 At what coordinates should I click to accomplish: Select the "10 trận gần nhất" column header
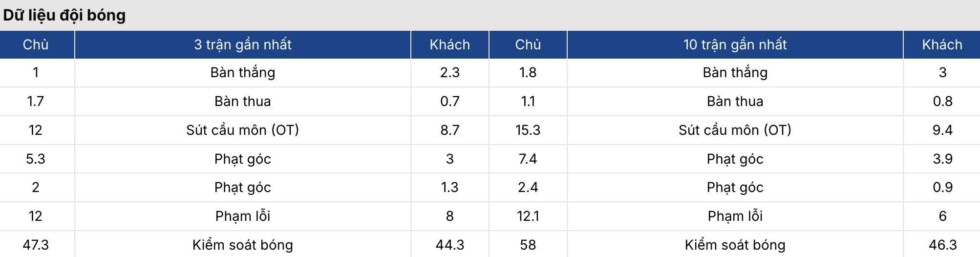point(735,44)
